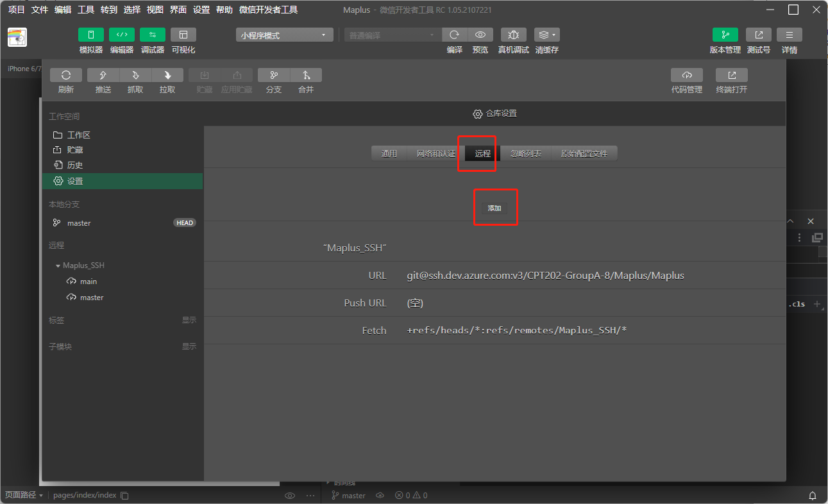Select 贮藏 in the sidebar
Screen dimensions: 828x504
click(123, 150)
